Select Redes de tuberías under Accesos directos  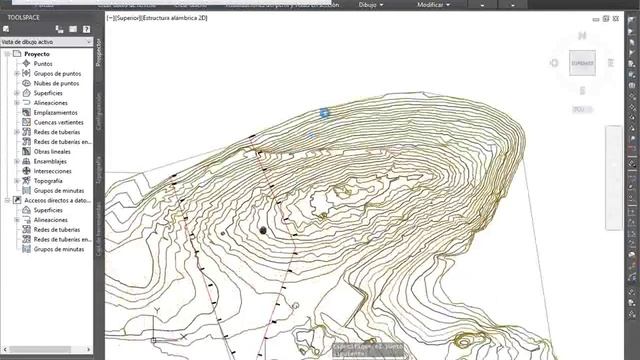click(x=57, y=230)
